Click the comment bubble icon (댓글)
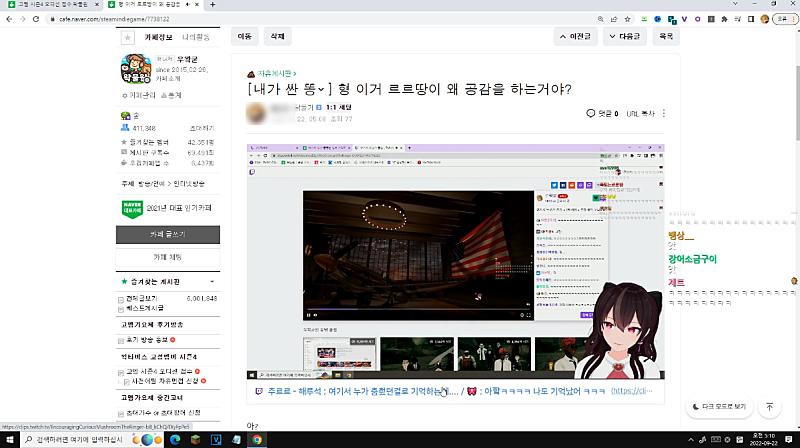 [x=592, y=114]
